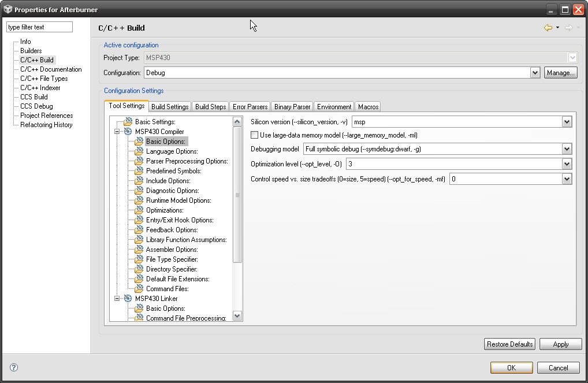588x383 pixels.
Task: Open the Optimization level dropdown
Action: (x=567, y=164)
